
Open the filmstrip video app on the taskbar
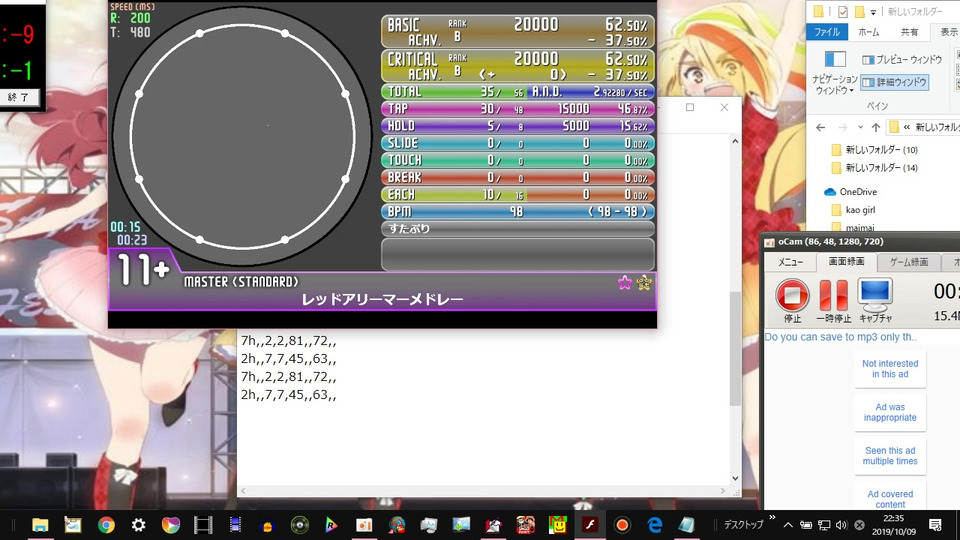point(203,525)
